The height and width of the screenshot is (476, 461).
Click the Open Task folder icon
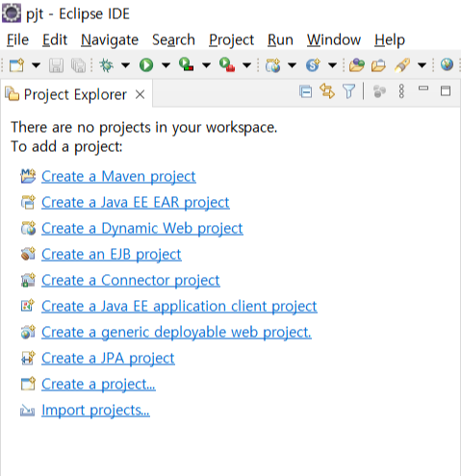(379, 65)
